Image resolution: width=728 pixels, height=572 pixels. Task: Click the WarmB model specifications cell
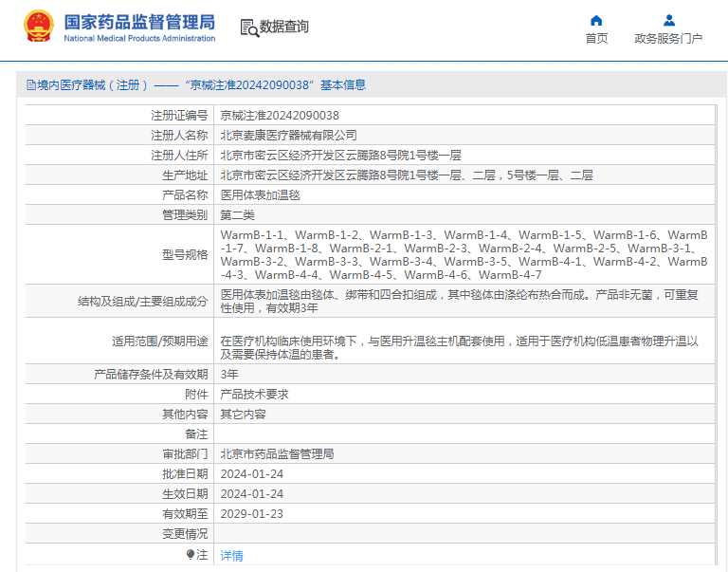pyautogui.click(x=464, y=254)
